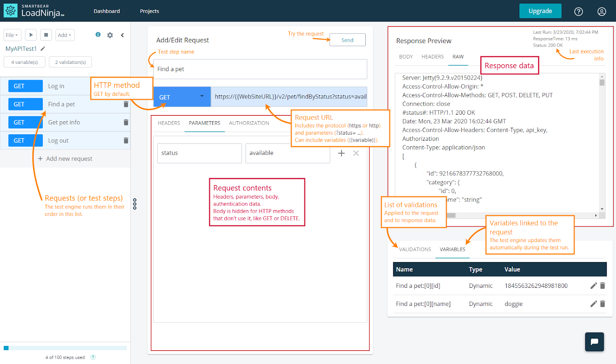Click the Stop test square icon
The height and width of the screenshot is (364, 616).
(x=46, y=35)
